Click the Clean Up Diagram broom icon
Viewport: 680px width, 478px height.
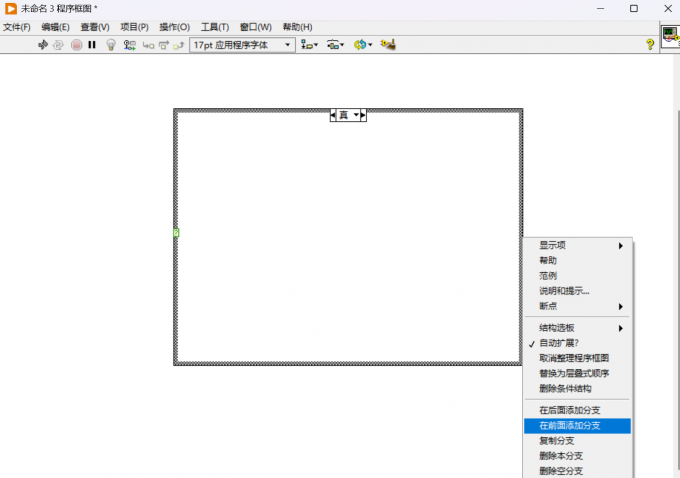(388, 44)
